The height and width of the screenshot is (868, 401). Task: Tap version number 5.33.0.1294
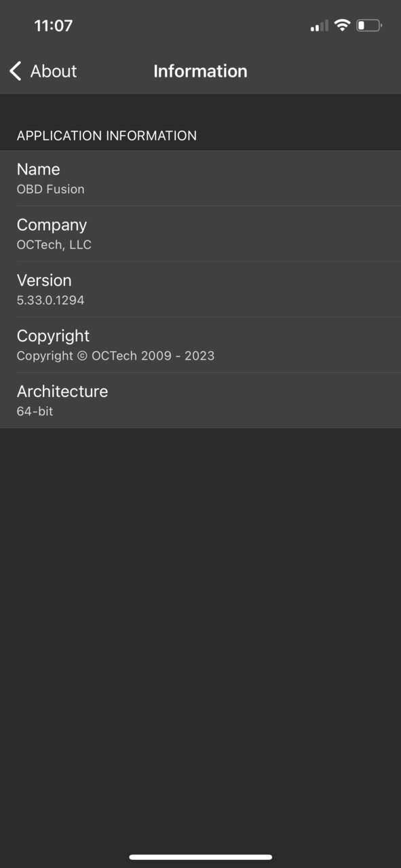[51, 301]
